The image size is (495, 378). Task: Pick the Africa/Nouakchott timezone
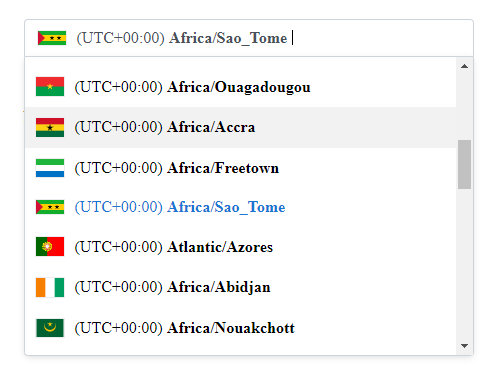(240, 328)
